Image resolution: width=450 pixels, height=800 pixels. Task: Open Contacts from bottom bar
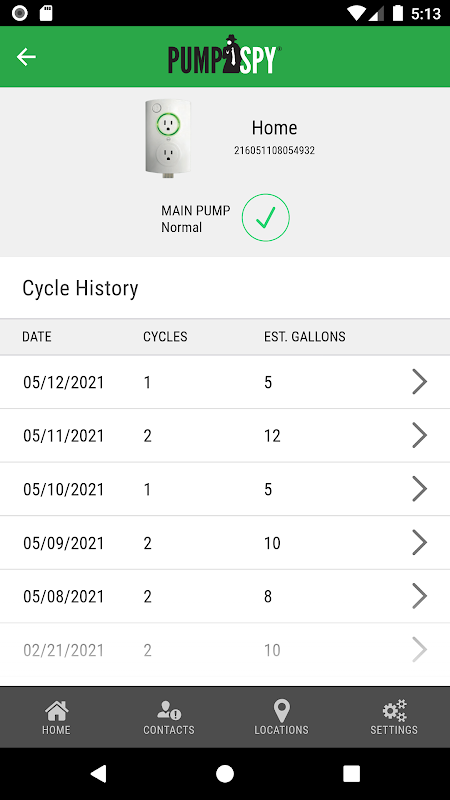coord(169,717)
